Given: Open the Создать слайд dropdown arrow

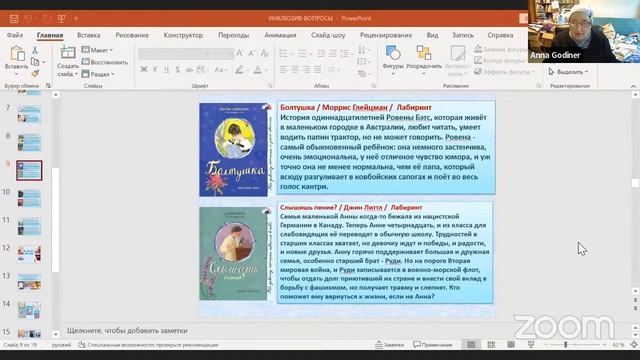Looking at the screenshot, I should [76, 74].
